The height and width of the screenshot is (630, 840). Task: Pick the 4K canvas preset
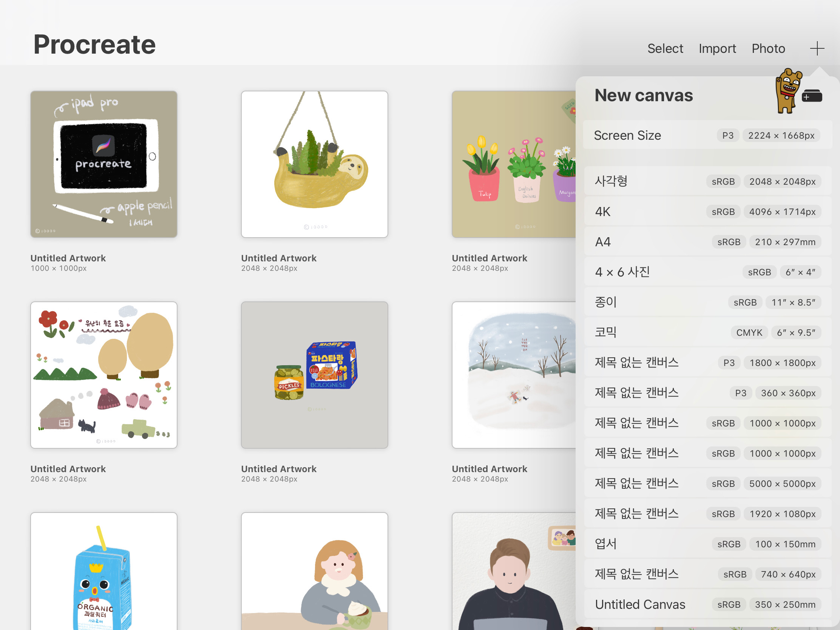pos(707,212)
